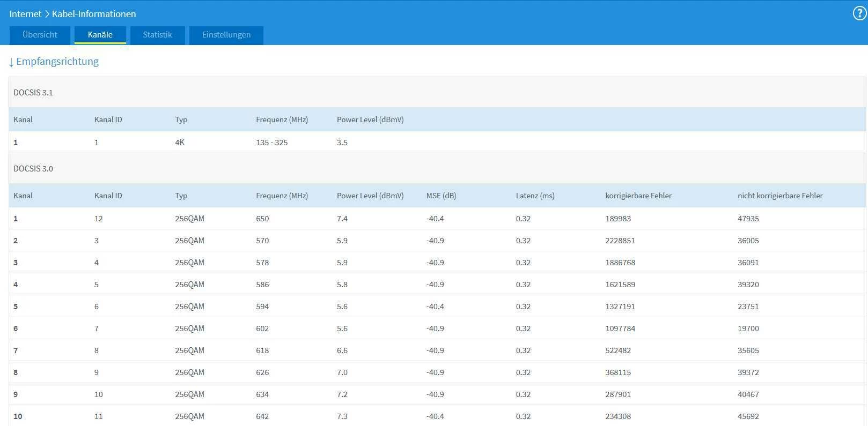868x426 pixels.
Task: Click uncorrectable errors value 36005
Action: click(748, 241)
